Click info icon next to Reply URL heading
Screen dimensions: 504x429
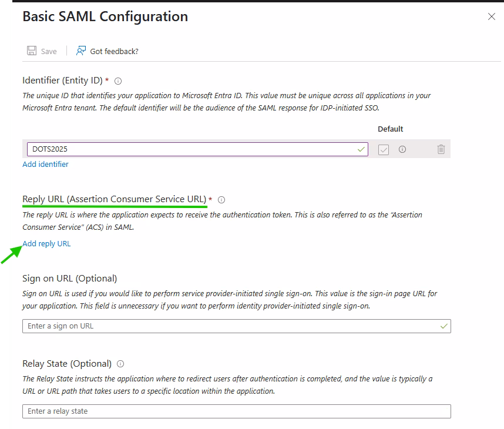point(221,200)
